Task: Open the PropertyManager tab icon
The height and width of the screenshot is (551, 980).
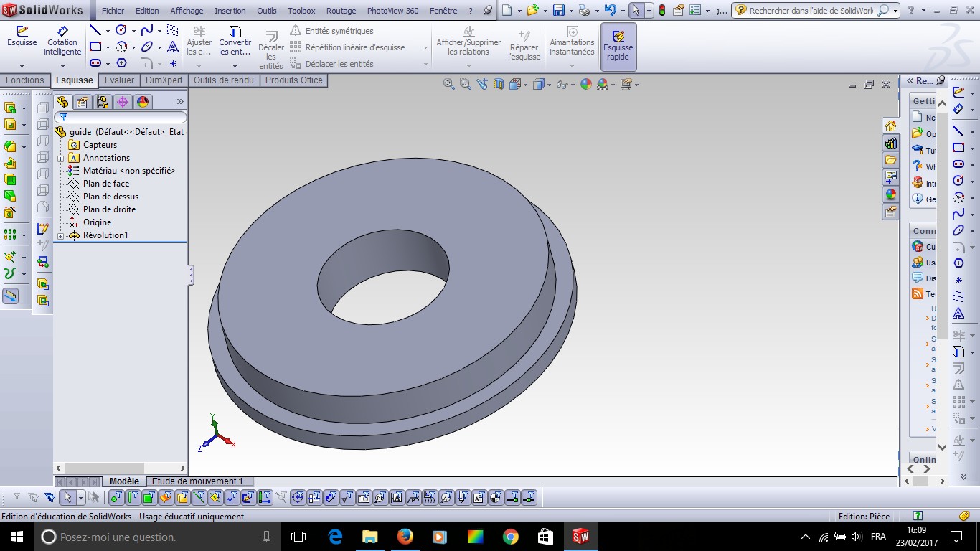Action: 83,102
